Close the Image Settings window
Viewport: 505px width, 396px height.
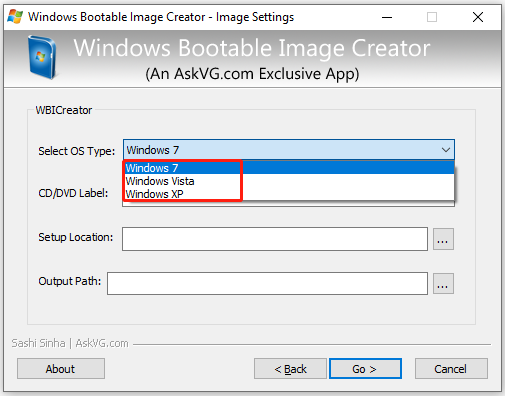click(478, 17)
